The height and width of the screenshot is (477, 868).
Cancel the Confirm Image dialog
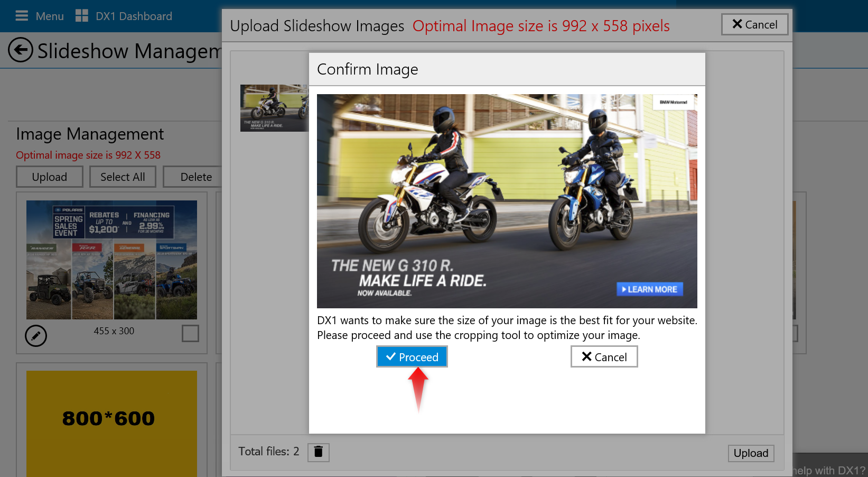point(604,357)
